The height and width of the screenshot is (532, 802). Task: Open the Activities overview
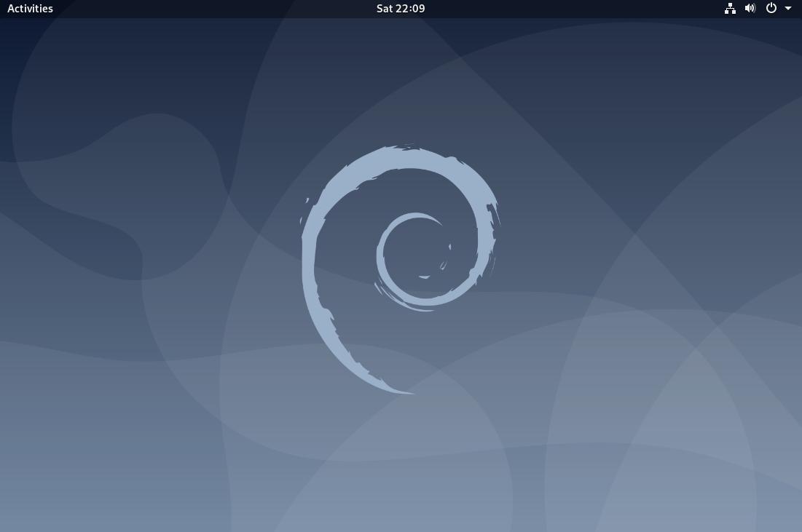point(30,8)
